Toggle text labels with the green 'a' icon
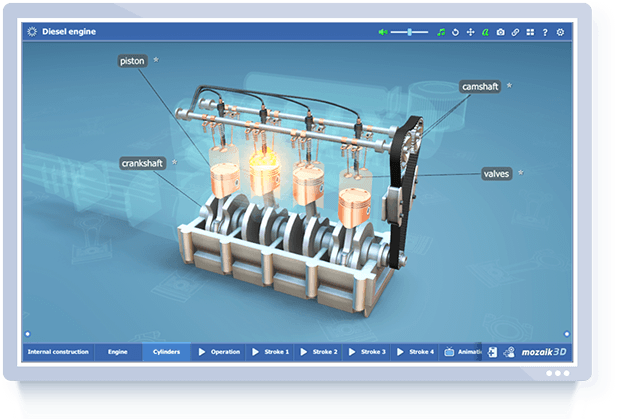This screenshot has height=419, width=621. (485, 32)
